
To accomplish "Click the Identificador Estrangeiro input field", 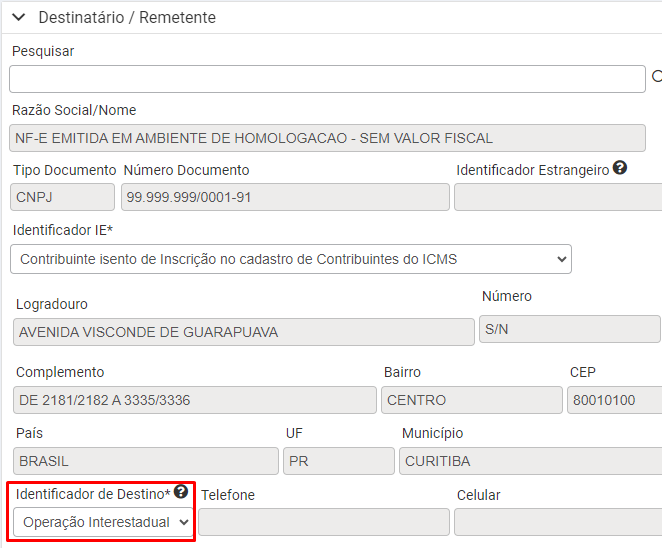I will coord(558,197).
